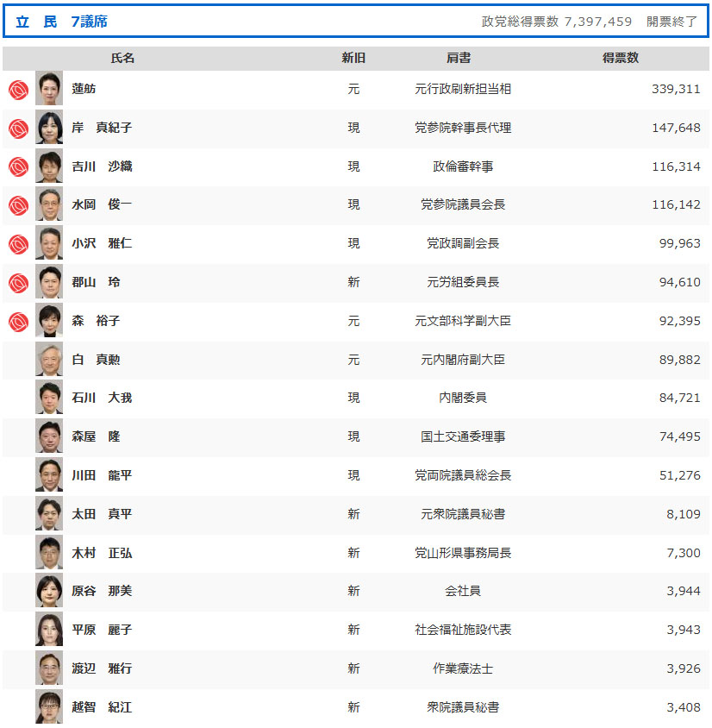This screenshot has width=712, height=728.
Task: Click the title 党参院幹事長代理
Action: click(463, 128)
